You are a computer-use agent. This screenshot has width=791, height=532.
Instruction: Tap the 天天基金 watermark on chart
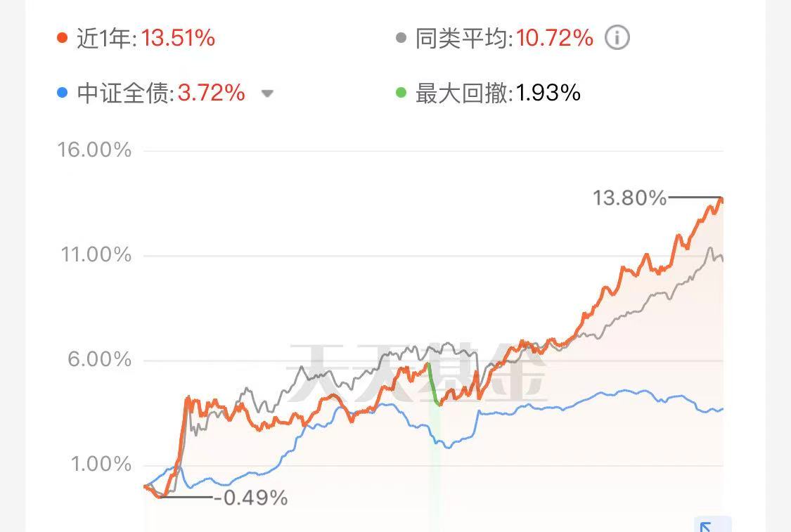click(x=416, y=372)
